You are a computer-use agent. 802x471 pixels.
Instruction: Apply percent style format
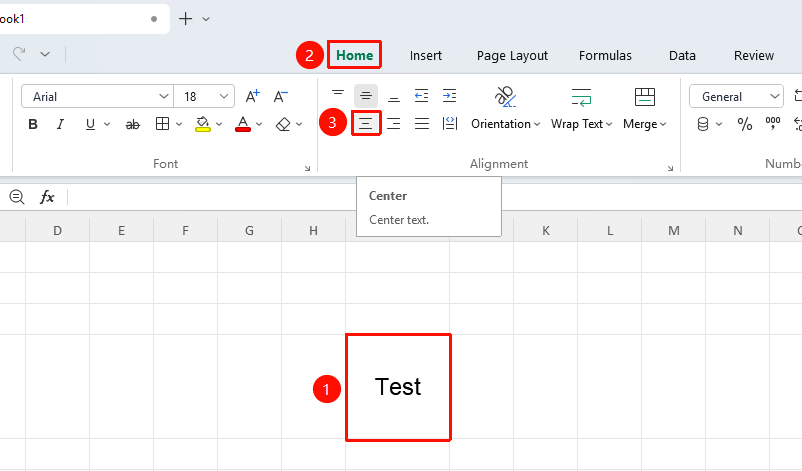click(745, 124)
